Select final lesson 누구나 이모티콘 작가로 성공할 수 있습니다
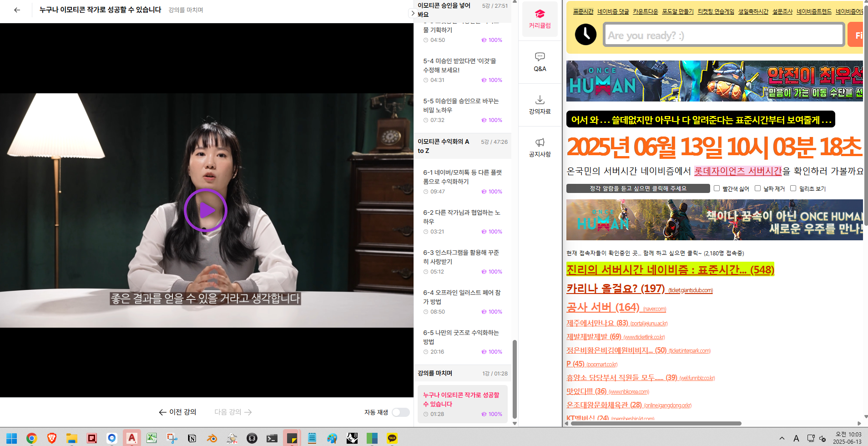This screenshot has height=446, width=868. point(463,404)
